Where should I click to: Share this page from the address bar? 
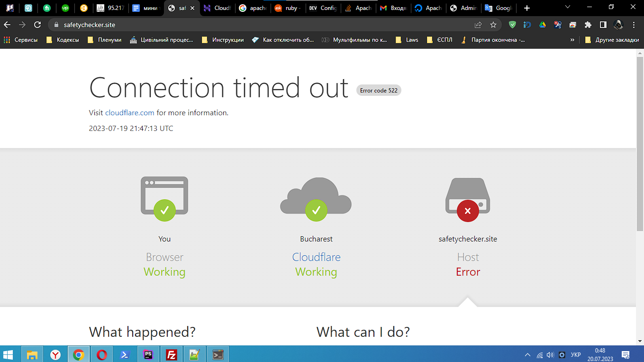point(478,25)
